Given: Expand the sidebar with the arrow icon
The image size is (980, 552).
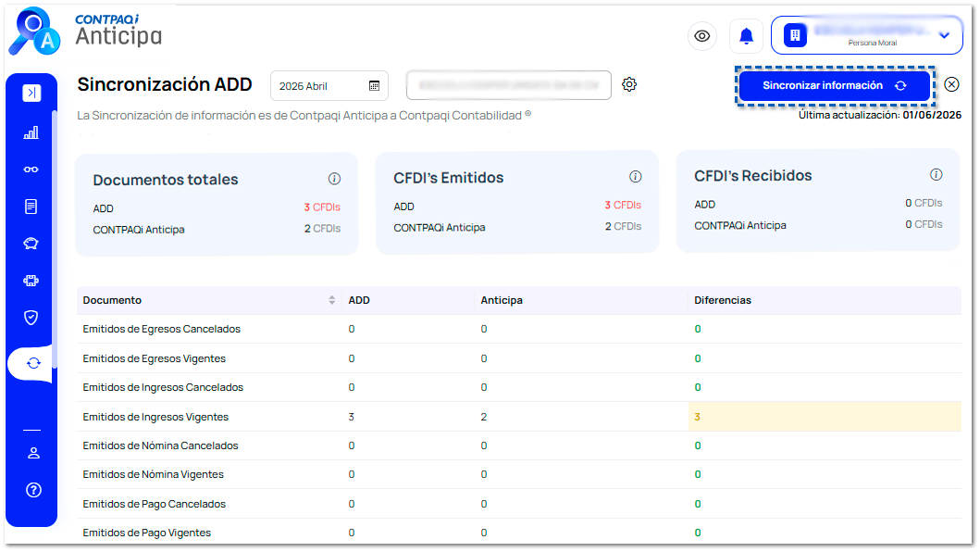Looking at the screenshot, I should tap(31, 93).
